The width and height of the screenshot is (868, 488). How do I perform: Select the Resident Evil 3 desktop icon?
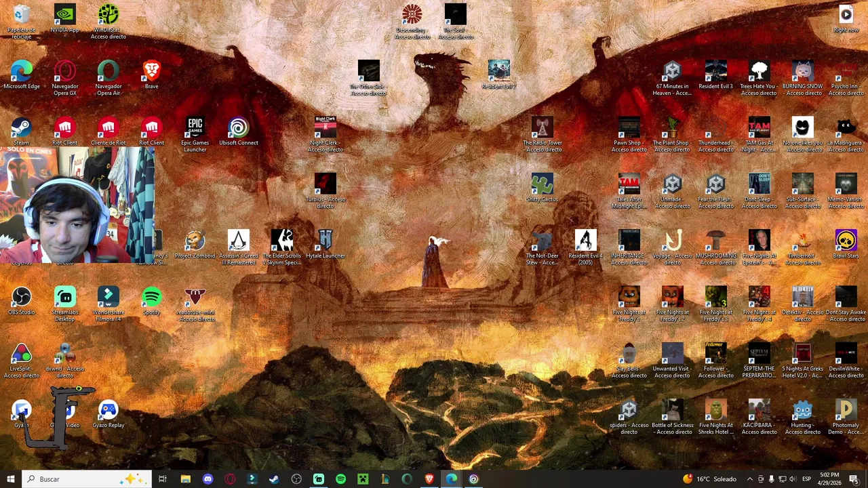click(x=715, y=75)
